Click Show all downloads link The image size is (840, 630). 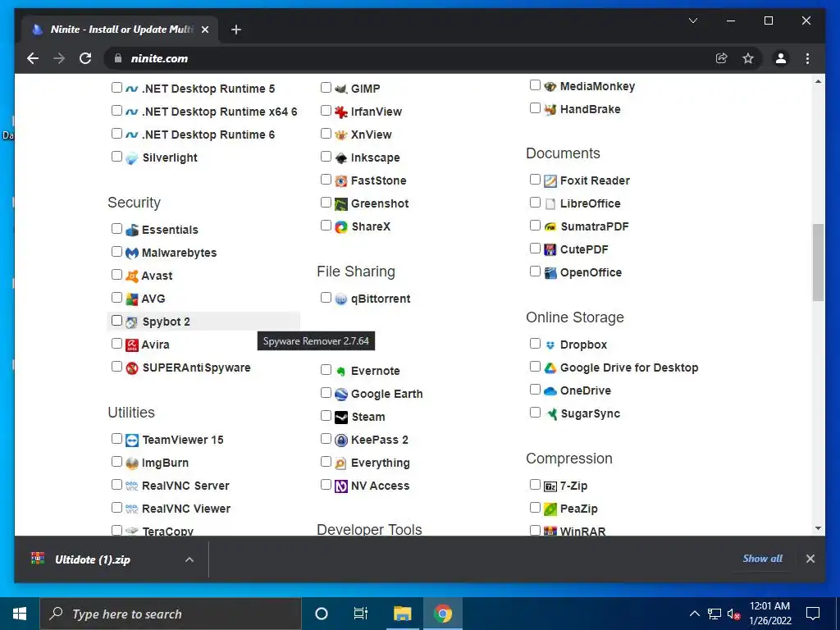(762, 559)
